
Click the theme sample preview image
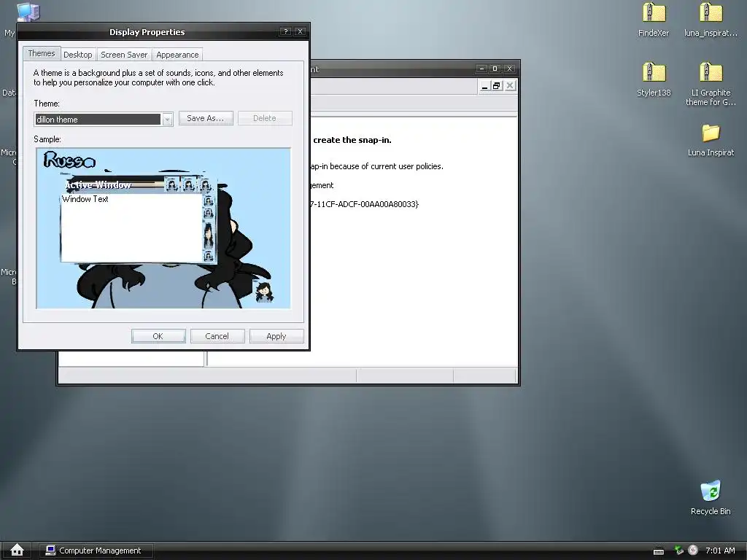coord(163,228)
